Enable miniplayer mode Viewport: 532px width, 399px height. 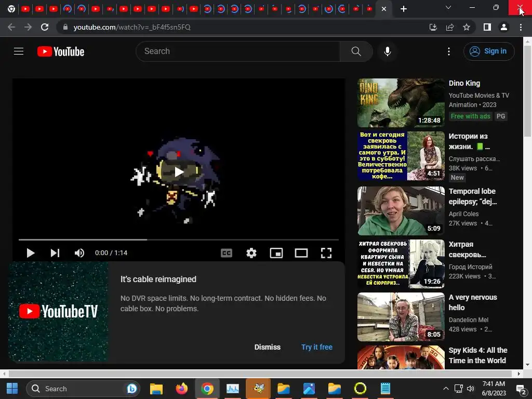276,253
